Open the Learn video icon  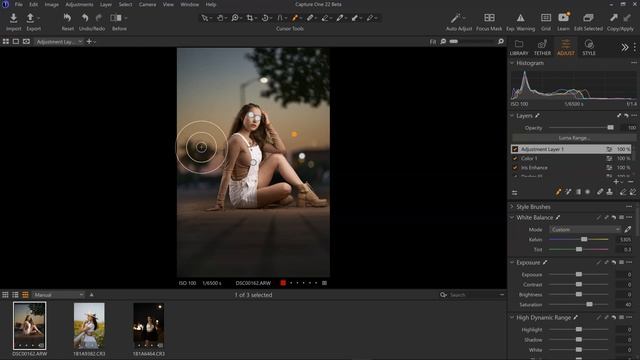(x=563, y=18)
